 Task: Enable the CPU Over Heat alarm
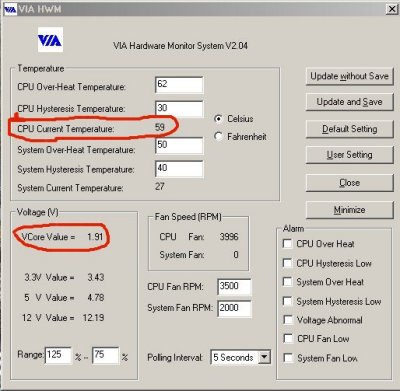(x=287, y=243)
